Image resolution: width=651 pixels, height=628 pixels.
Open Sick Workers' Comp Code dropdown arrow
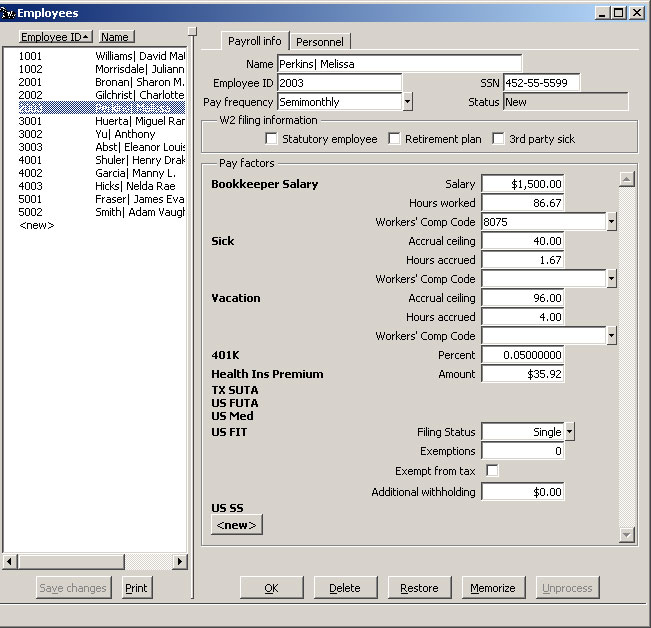611,279
